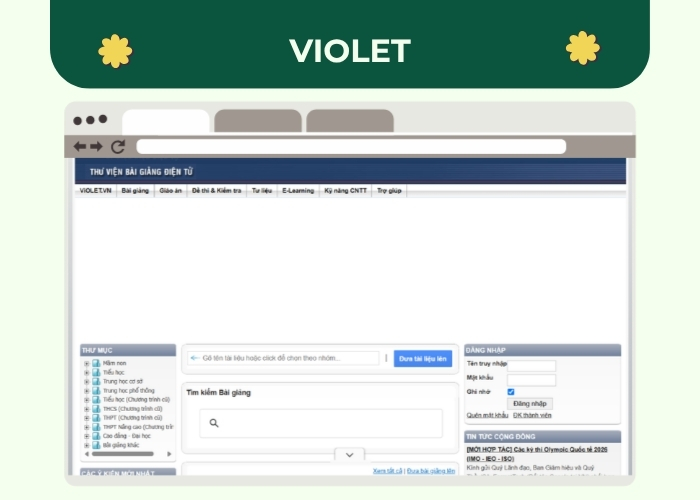Click the browser back arrow

tap(80, 146)
